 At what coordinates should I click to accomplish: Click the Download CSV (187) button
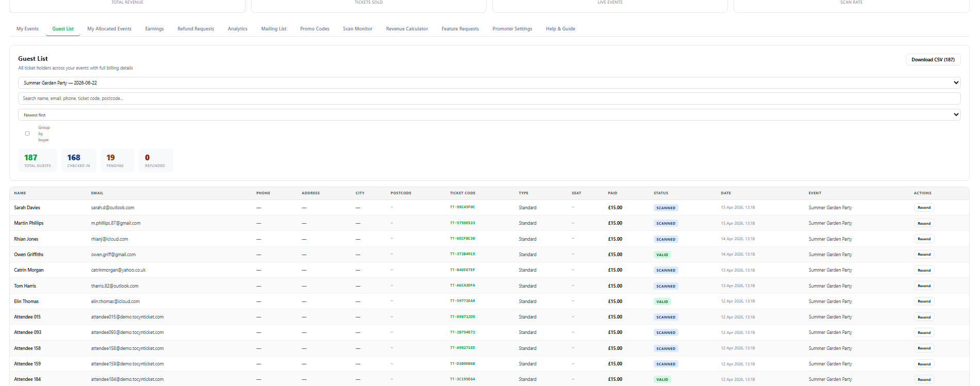933,60
